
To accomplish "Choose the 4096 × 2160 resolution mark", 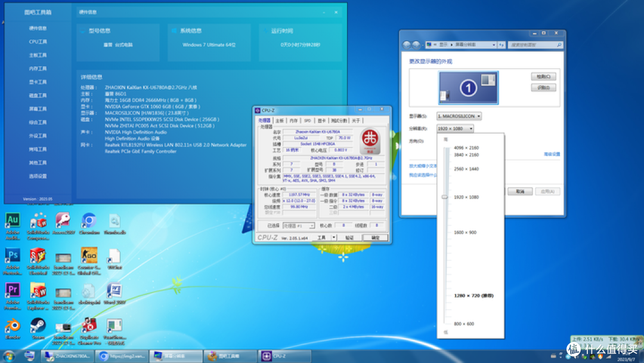I will [x=466, y=148].
